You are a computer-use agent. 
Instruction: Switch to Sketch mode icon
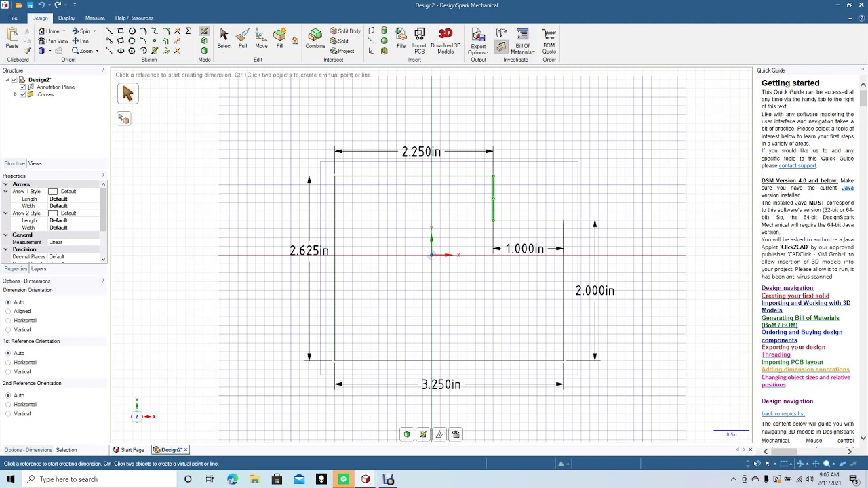click(x=204, y=31)
